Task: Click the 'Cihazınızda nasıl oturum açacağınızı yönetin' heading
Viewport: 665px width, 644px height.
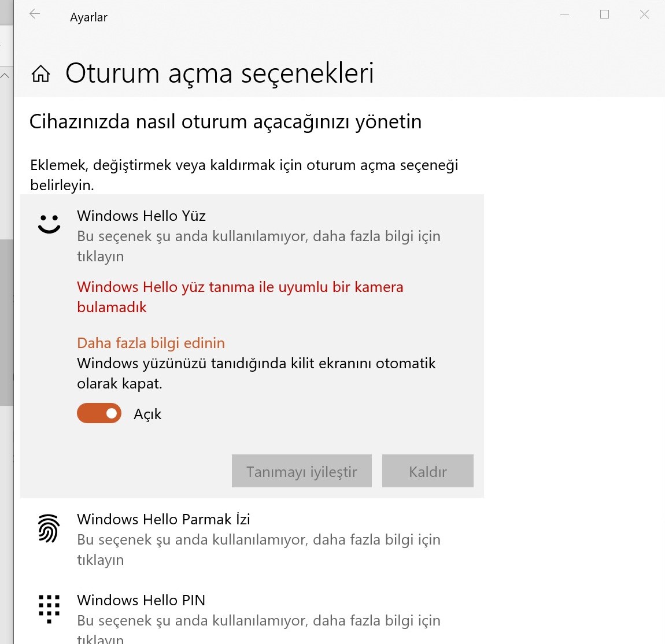Action: tap(226, 122)
